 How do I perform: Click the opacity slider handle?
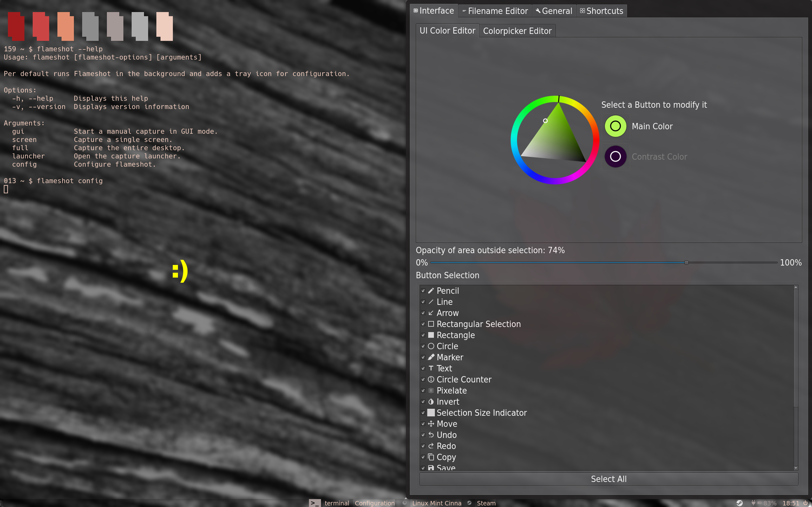686,263
